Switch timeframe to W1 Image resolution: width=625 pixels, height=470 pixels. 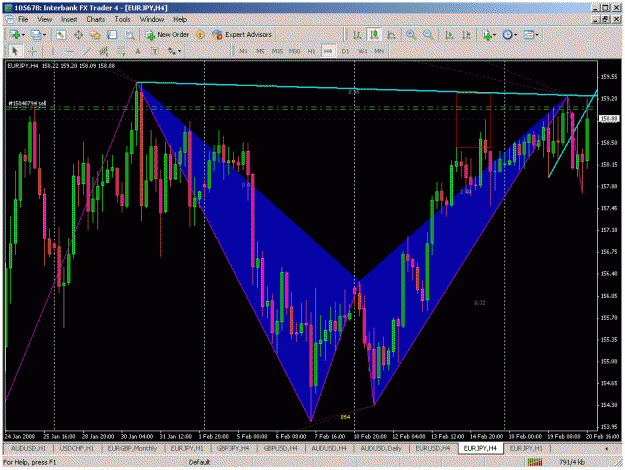(362, 51)
